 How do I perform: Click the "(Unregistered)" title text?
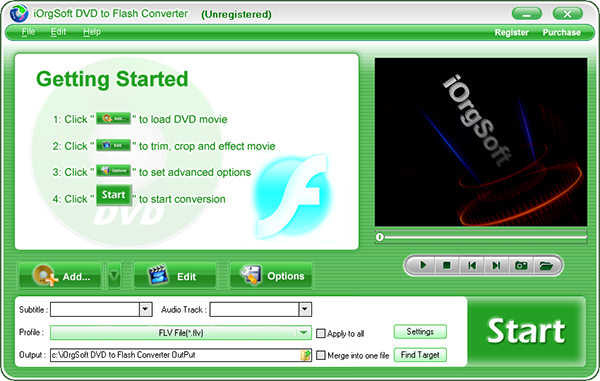click(236, 15)
